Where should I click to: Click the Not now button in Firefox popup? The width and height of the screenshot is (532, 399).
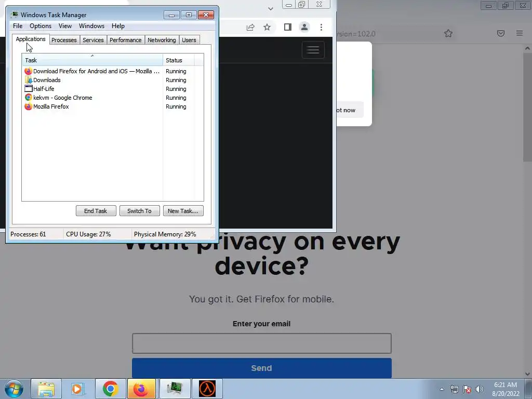(349, 110)
